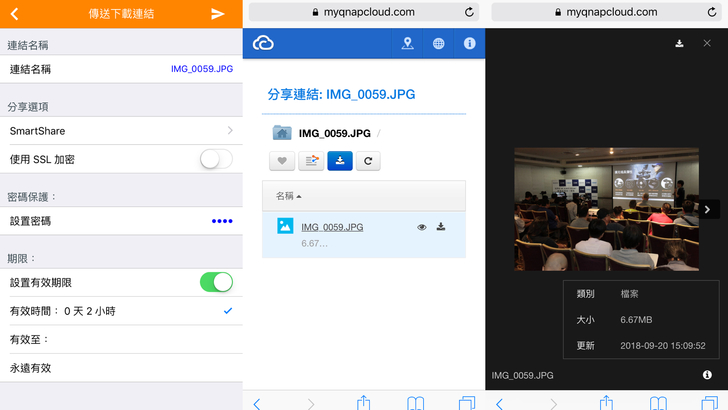
Task: Show next image with right arrow
Action: (707, 209)
